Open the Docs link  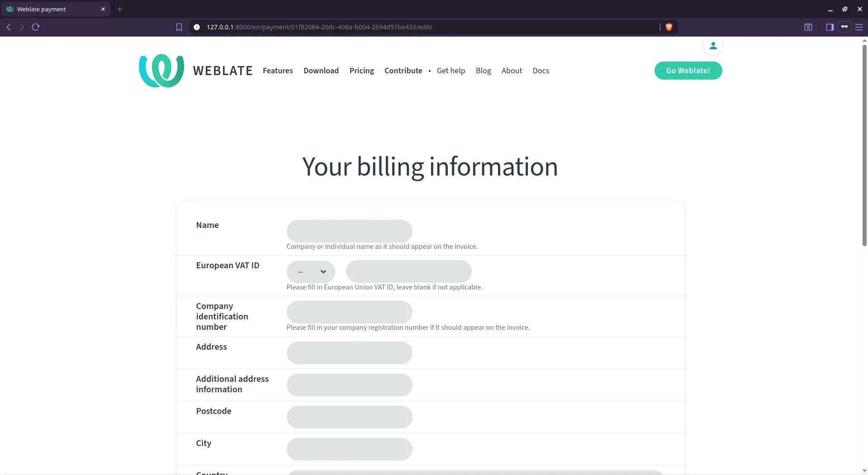(541, 71)
